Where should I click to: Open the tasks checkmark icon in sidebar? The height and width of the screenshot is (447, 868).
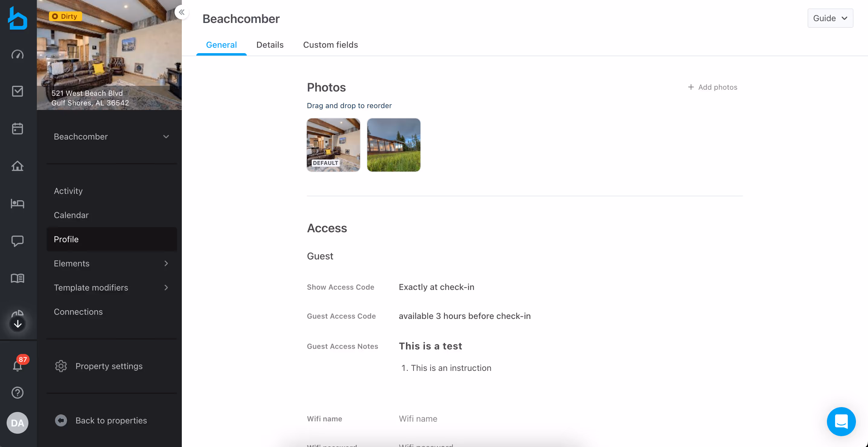tap(18, 91)
